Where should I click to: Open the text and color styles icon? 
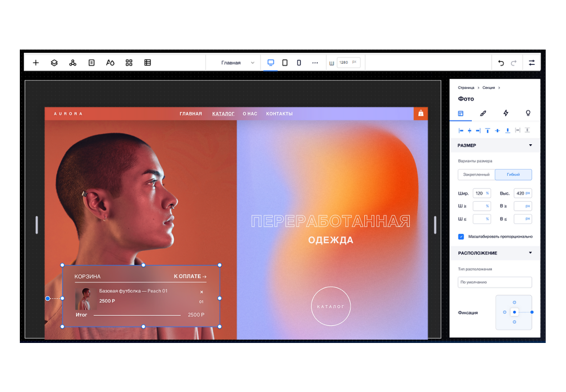(110, 63)
